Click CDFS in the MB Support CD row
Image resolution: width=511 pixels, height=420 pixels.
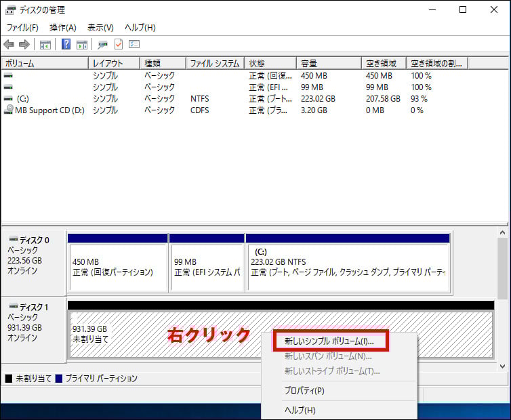click(x=200, y=110)
